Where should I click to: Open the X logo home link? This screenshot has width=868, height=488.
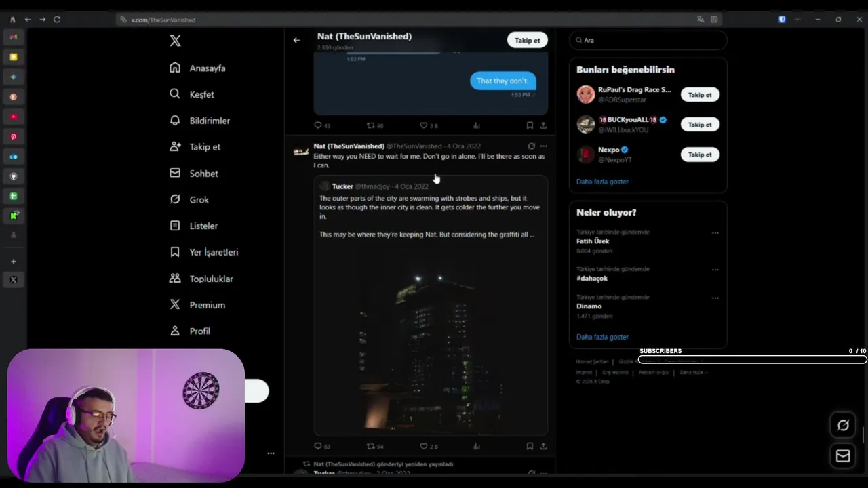tap(175, 41)
